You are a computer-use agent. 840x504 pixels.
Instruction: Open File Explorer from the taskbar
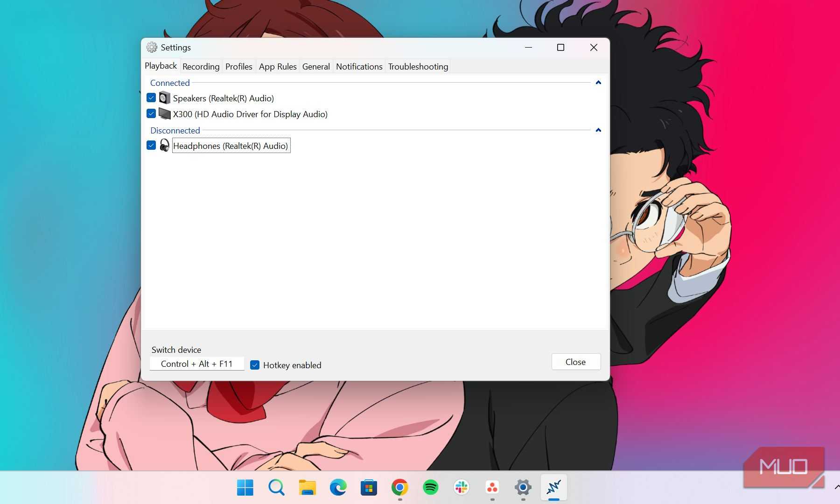pyautogui.click(x=307, y=488)
